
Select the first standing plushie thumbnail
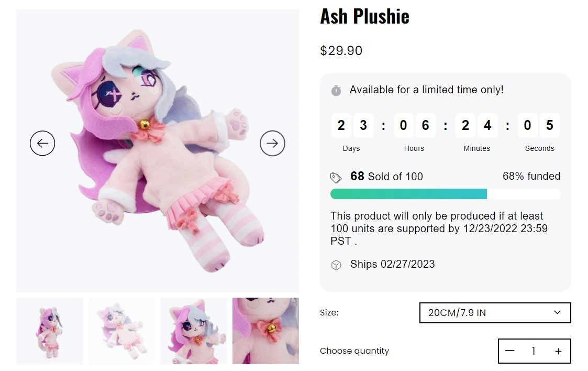[50, 331]
